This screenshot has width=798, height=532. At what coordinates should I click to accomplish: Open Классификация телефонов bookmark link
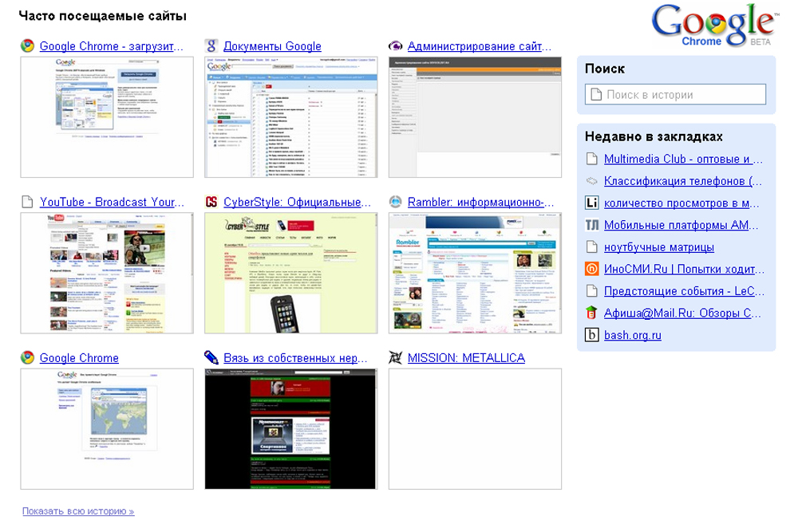pyautogui.click(x=682, y=181)
